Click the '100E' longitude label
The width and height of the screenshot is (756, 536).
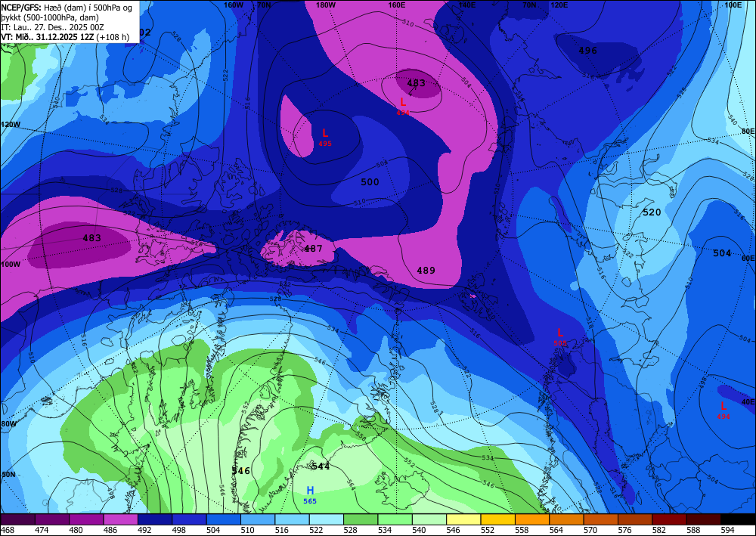(x=733, y=5)
